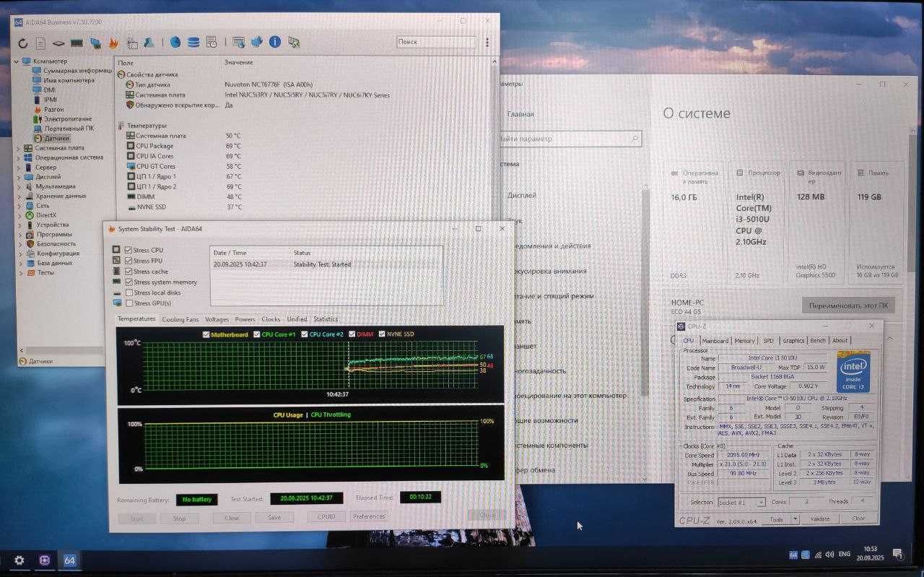Click the AIDA64 64 icon in taskbar
Viewport: 924px width, 577px height.
(70, 560)
